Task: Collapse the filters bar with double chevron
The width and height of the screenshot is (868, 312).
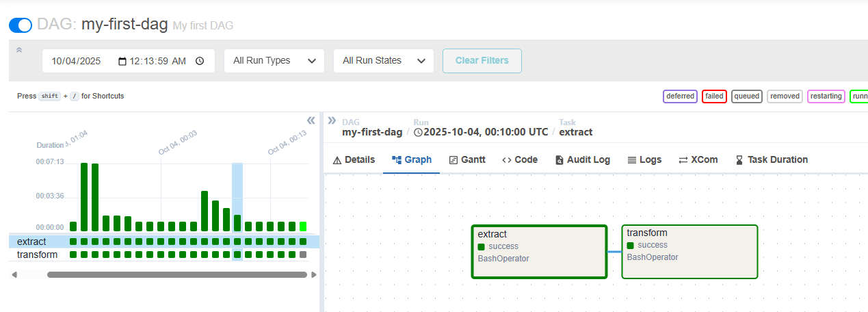Action: click(19, 50)
